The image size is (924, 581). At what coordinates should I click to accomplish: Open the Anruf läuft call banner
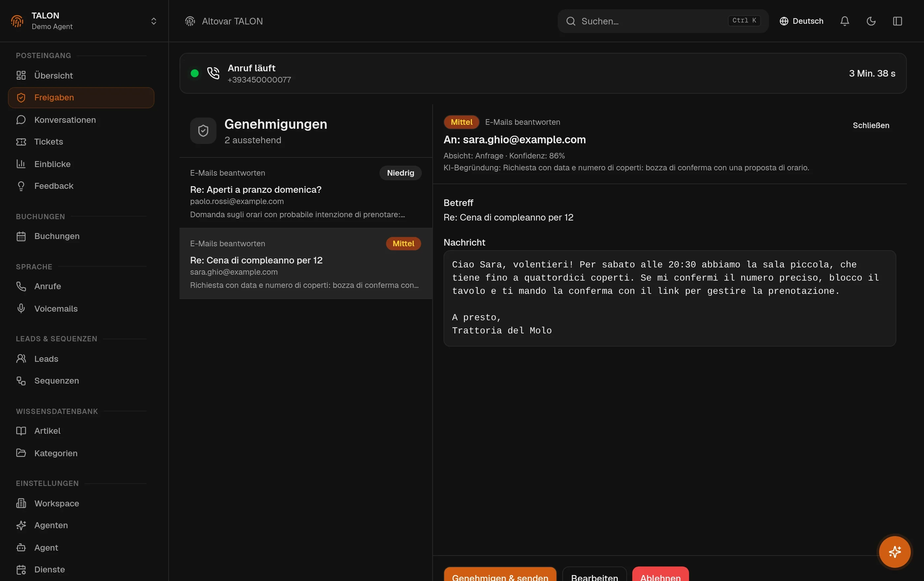(543, 73)
